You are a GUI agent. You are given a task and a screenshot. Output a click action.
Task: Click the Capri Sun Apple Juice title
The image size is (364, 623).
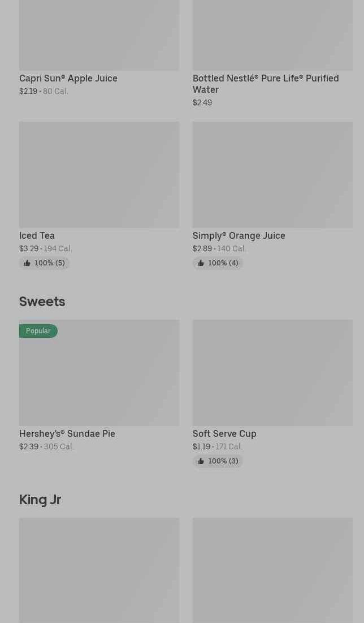(x=68, y=78)
